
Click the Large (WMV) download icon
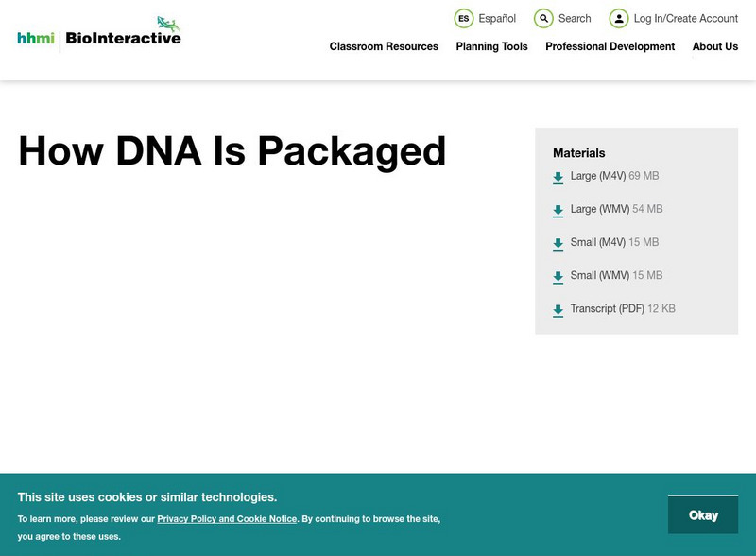(x=557, y=210)
